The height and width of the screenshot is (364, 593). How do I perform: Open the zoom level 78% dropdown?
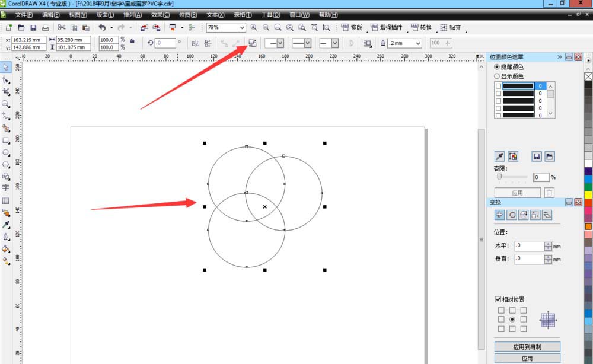click(x=242, y=28)
